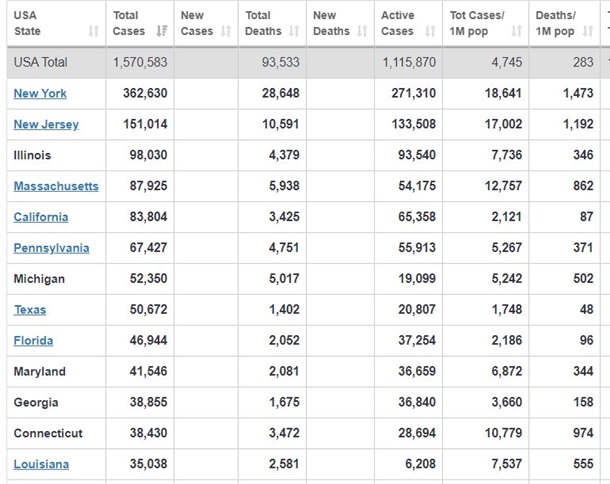Viewport: 610px width, 484px height.
Task: Click sort icon beside Total Cases header
Action: click(162, 32)
